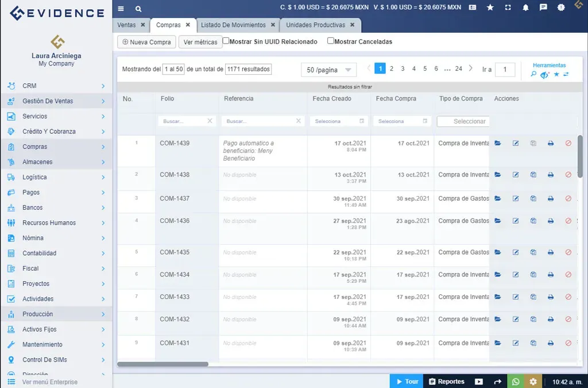Viewport: 588px width, 388px height.
Task: Open the notifications bell in the top bar
Action: click(525, 9)
